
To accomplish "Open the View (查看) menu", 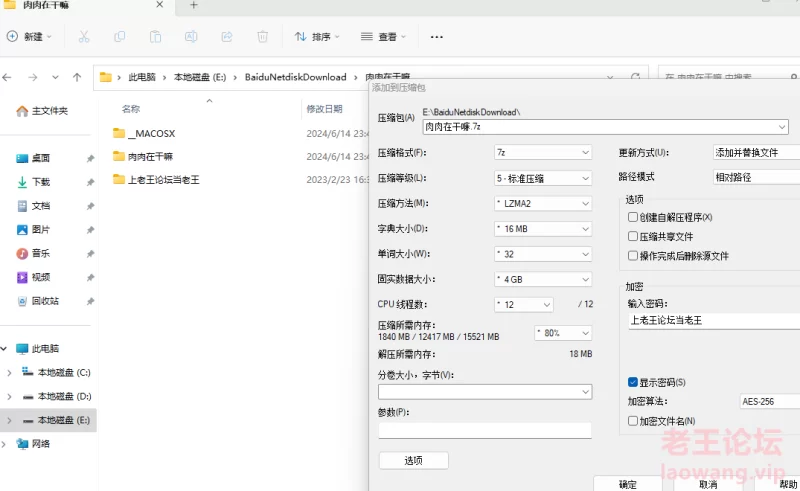I will [383, 37].
